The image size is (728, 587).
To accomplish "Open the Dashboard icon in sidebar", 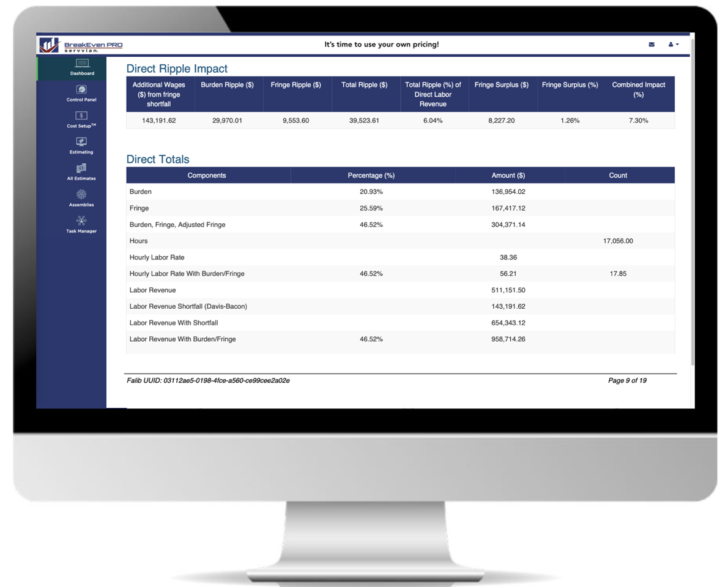I will click(81, 64).
